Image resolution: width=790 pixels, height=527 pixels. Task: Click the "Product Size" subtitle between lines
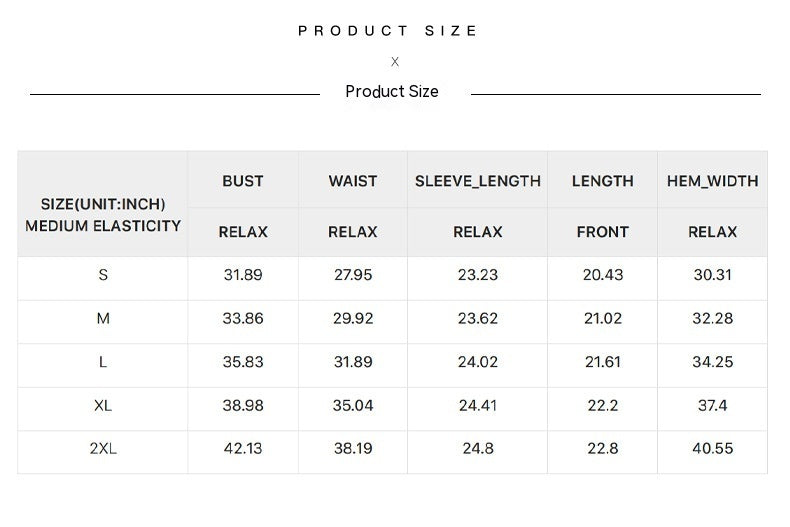(392, 92)
